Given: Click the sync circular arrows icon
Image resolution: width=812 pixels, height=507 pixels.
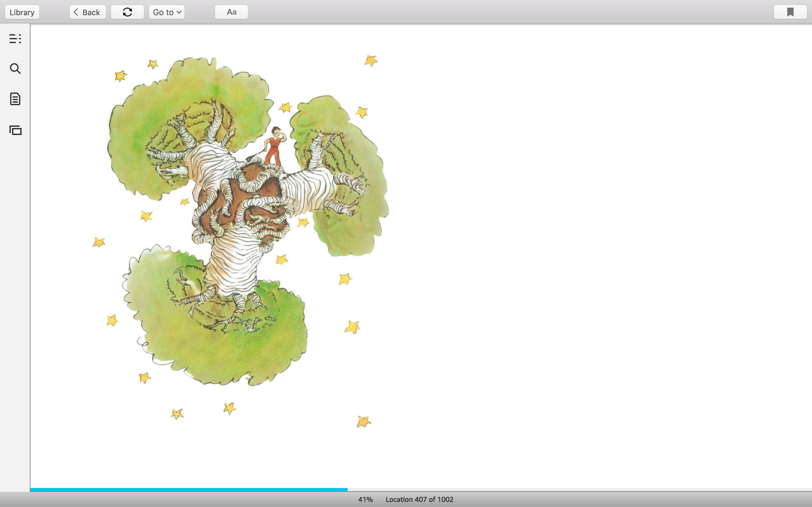Looking at the screenshot, I should (127, 12).
